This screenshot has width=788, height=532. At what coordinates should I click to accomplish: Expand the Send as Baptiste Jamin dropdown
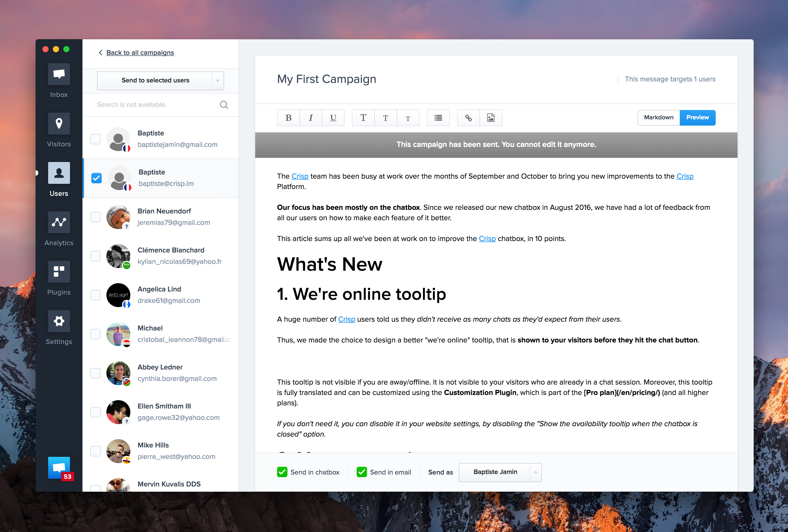coord(535,472)
